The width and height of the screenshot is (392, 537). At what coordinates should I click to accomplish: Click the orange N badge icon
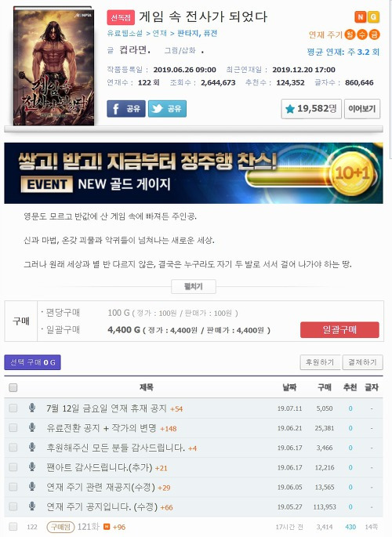[x=360, y=16]
